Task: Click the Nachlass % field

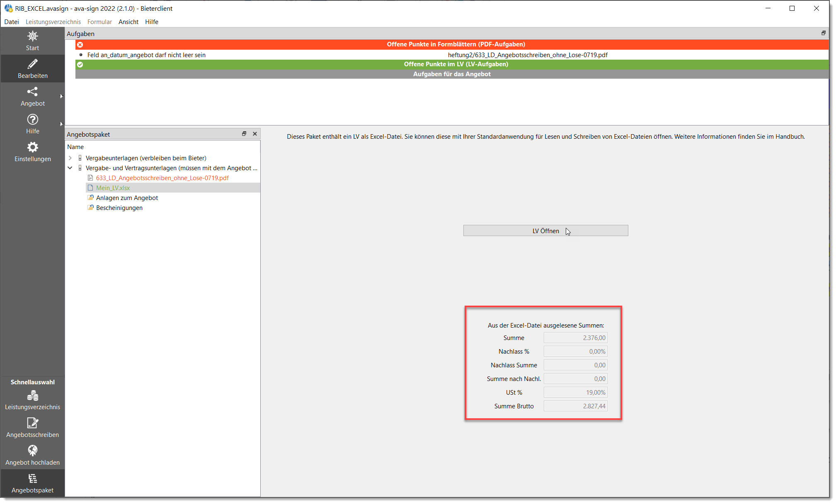Action: click(x=575, y=351)
